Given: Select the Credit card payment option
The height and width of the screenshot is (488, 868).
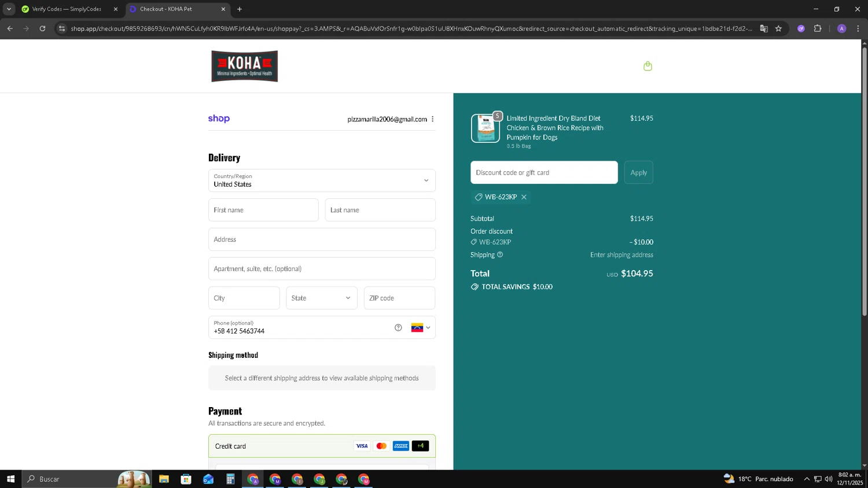Looking at the screenshot, I should 322,446.
